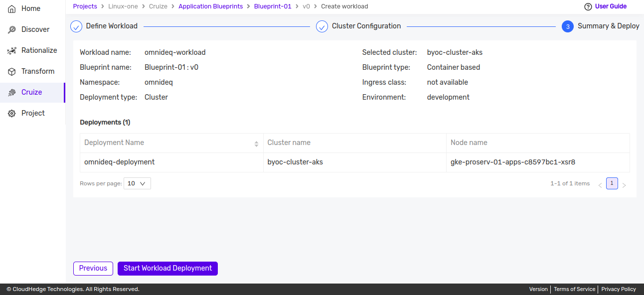Open the Privacy Policy footer link

coord(619,289)
